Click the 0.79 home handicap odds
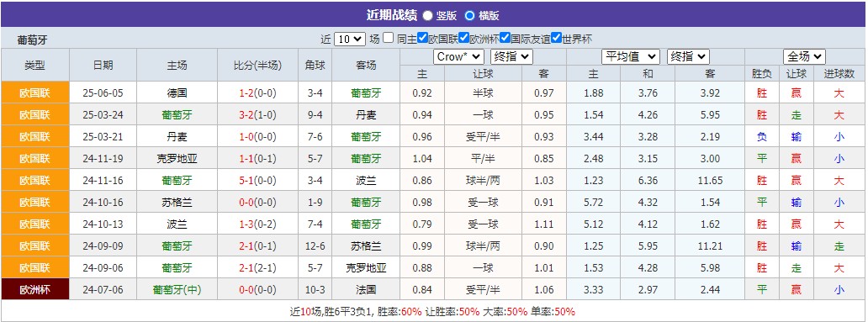 (422, 224)
